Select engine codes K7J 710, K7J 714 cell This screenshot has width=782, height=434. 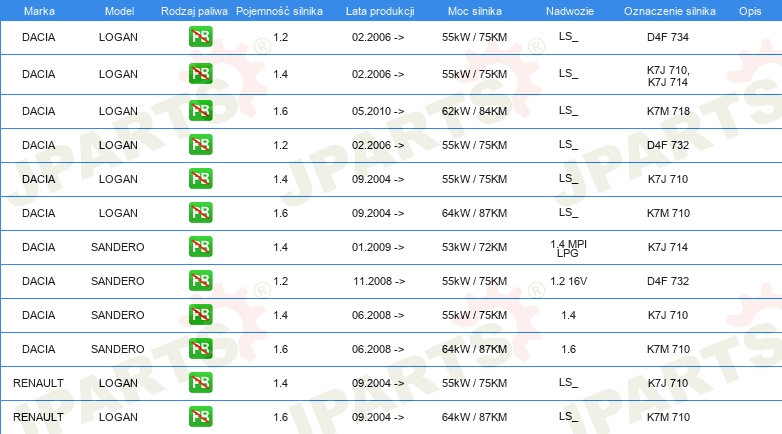coord(668,76)
